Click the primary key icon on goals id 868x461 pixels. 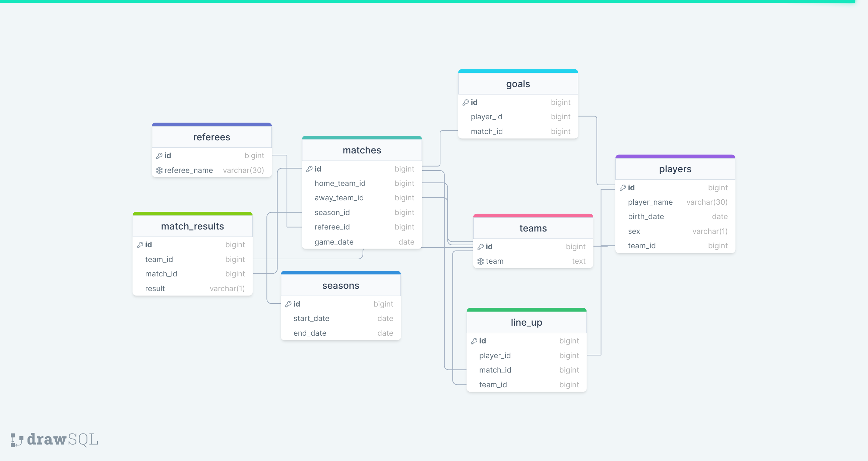click(466, 102)
